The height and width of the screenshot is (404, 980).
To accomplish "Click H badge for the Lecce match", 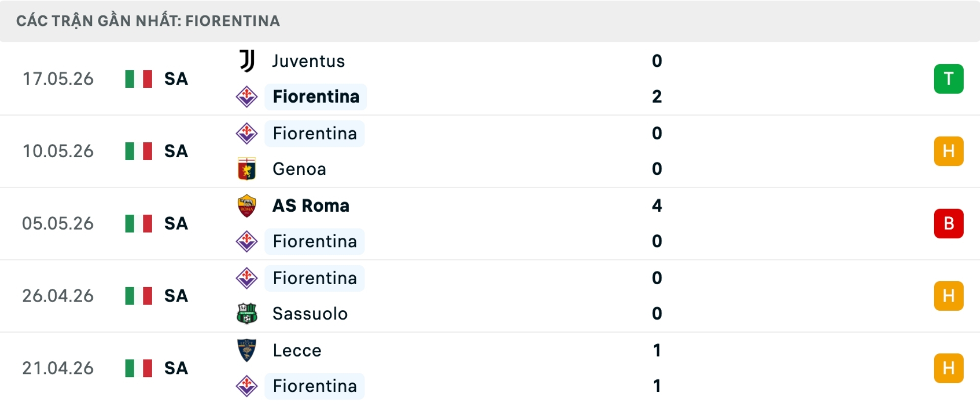I will point(949,368).
